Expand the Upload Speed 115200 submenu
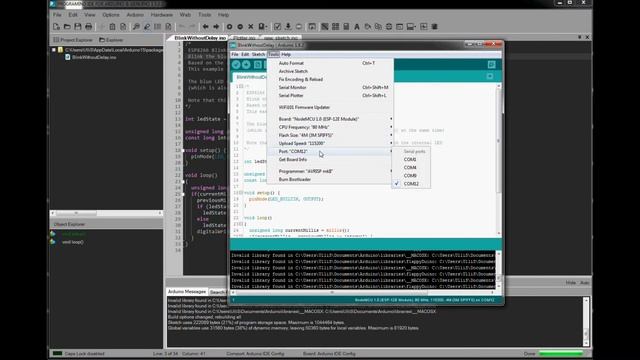 [330, 143]
